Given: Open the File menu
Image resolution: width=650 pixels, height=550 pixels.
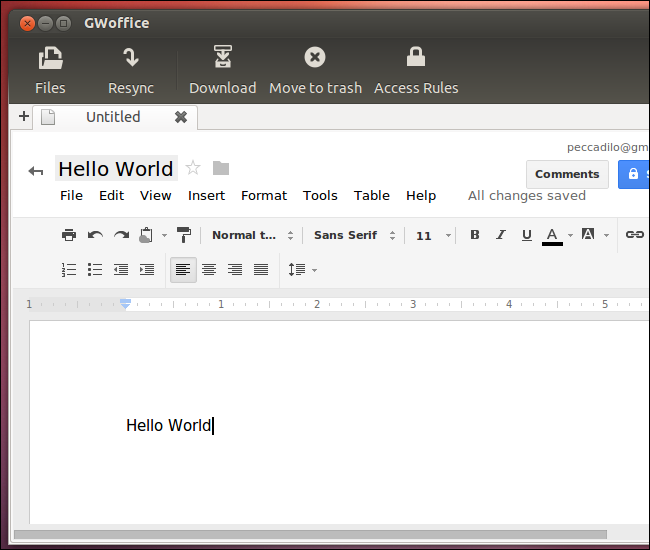Looking at the screenshot, I should click(x=71, y=196).
